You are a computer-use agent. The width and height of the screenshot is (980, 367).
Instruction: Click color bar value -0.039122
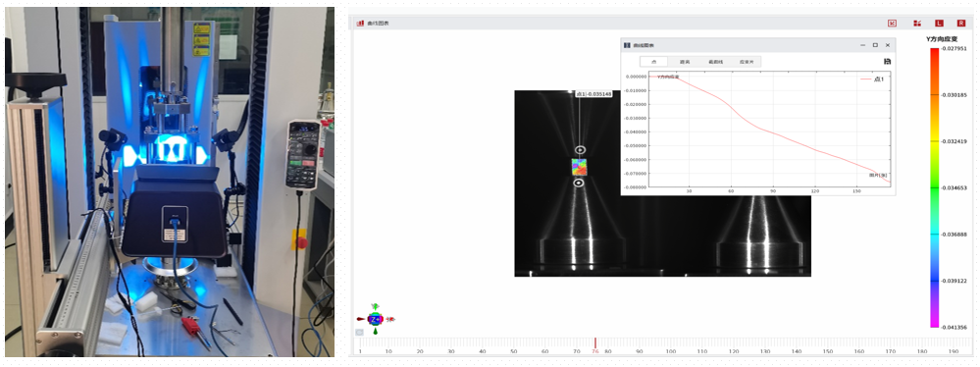(954, 281)
